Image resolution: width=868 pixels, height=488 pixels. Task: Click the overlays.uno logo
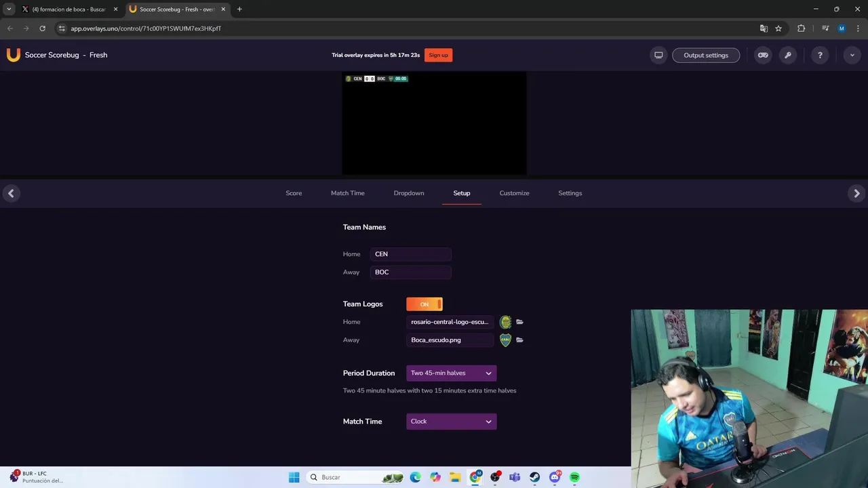(13, 55)
